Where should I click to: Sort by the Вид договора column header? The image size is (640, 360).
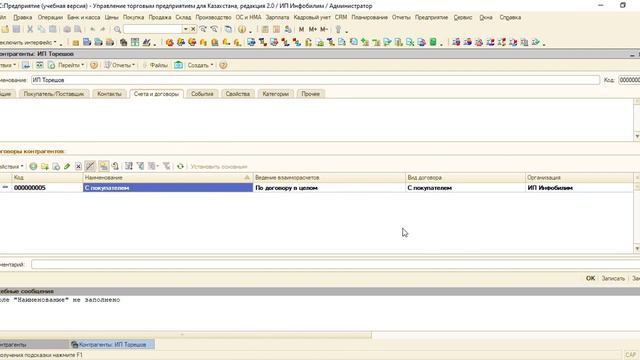(465, 178)
